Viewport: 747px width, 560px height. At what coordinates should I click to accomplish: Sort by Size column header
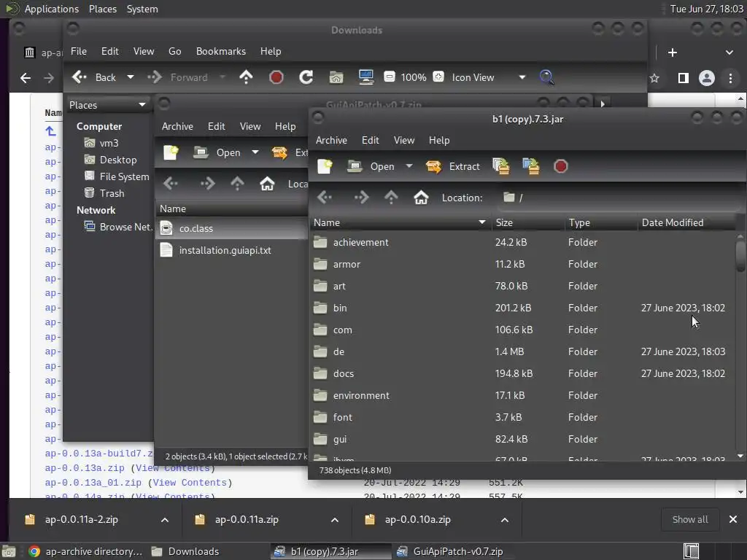pyautogui.click(x=528, y=222)
